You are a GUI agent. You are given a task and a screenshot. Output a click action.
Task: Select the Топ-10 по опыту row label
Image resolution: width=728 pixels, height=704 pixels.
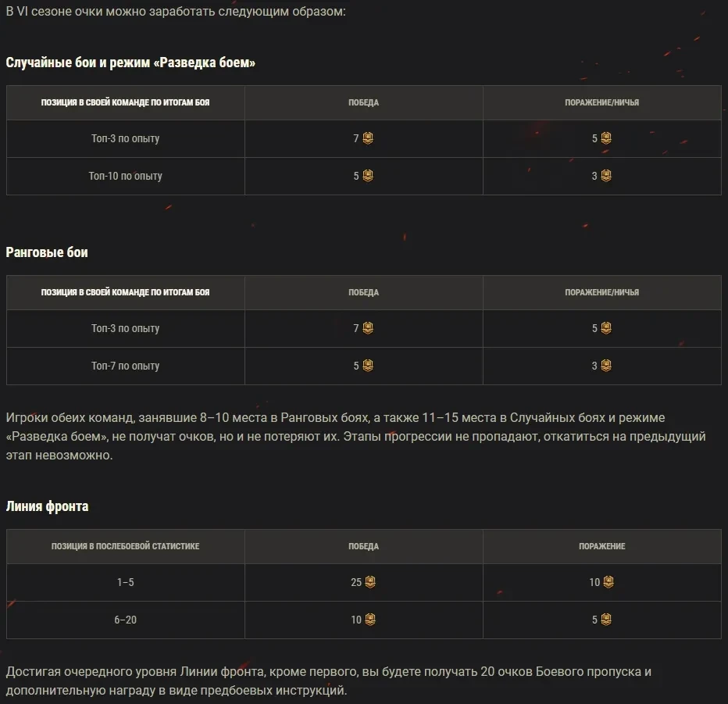click(126, 177)
